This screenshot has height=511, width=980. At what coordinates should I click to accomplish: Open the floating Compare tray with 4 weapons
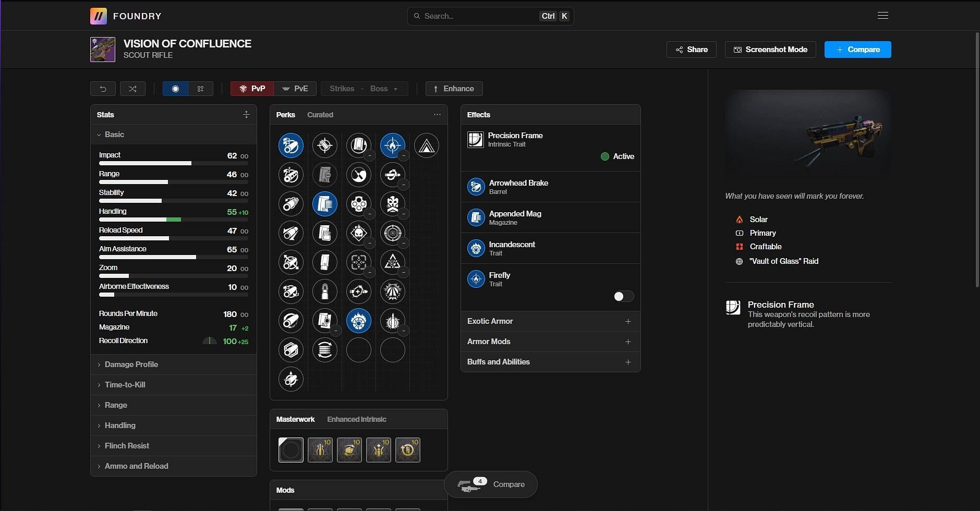[491, 484]
